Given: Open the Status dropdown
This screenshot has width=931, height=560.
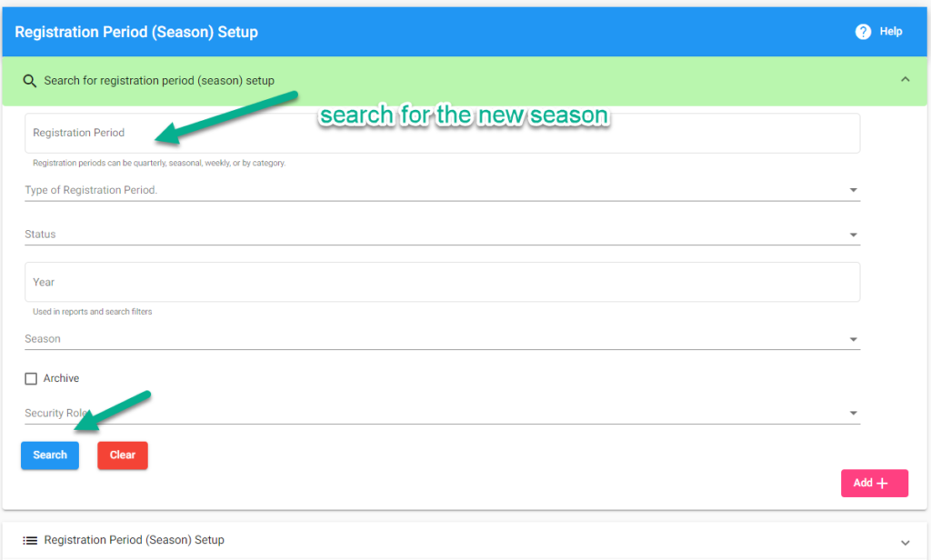Looking at the screenshot, I should (x=443, y=235).
